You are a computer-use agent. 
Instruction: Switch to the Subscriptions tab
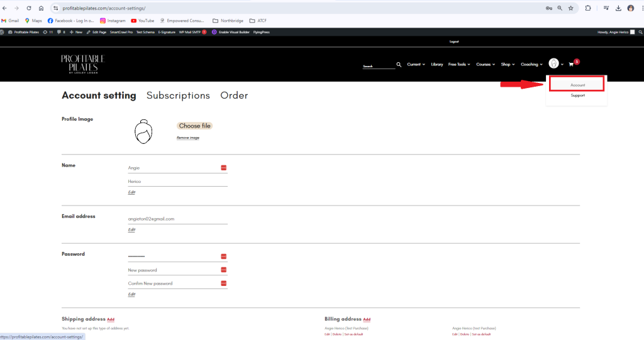pos(178,96)
